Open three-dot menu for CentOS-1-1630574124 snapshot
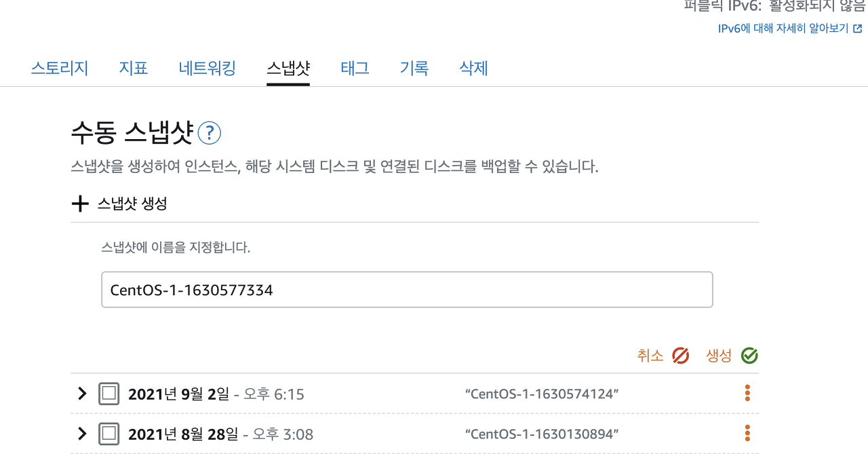The height and width of the screenshot is (454, 868). tap(747, 393)
